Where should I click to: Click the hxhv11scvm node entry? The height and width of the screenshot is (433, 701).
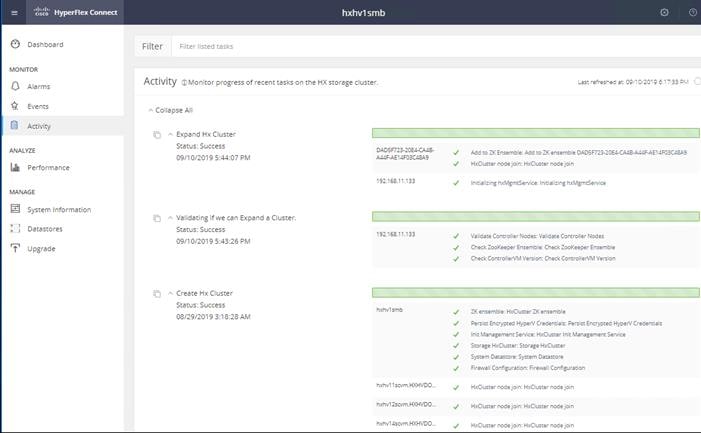point(405,385)
